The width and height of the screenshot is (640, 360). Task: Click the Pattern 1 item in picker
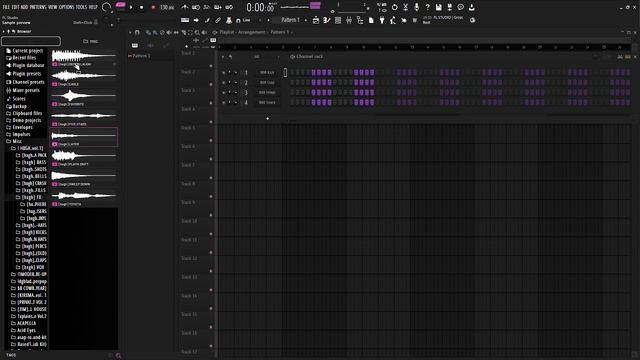pyautogui.click(x=140, y=56)
